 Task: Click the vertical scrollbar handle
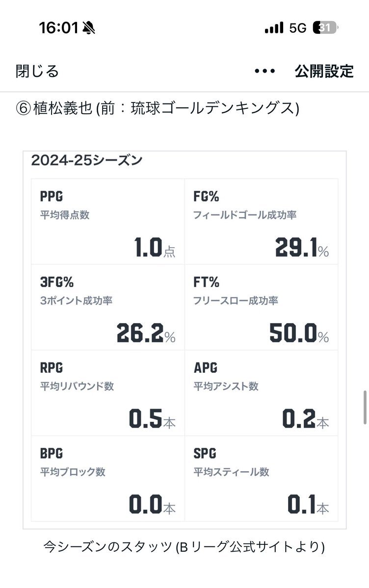tap(365, 407)
